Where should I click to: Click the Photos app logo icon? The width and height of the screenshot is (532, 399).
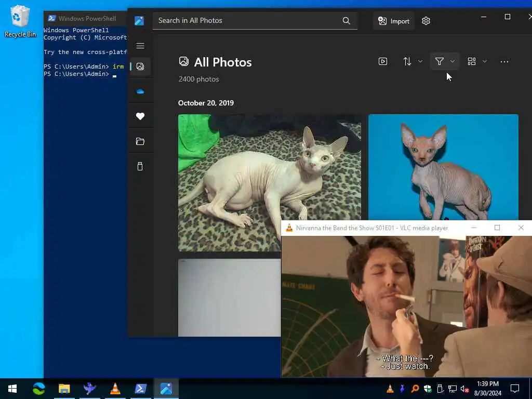pyautogui.click(x=139, y=21)
